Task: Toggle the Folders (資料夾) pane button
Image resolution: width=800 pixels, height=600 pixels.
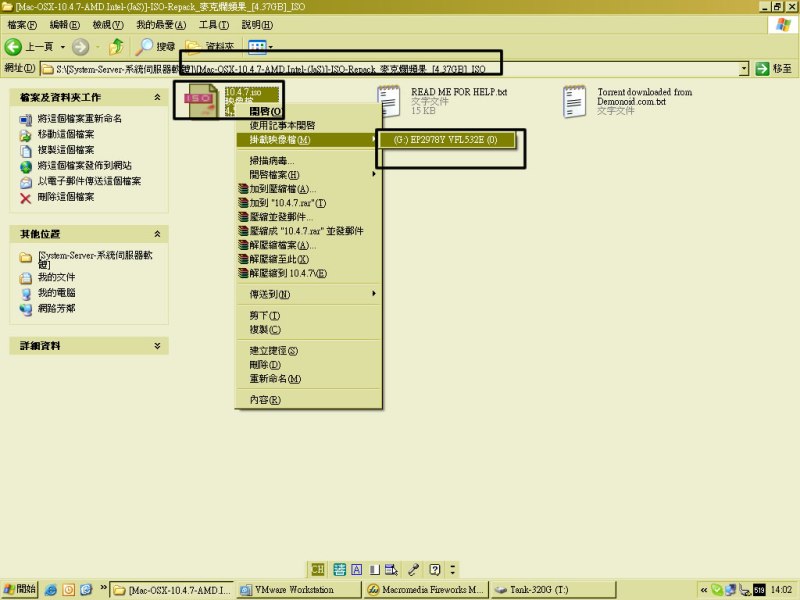Action: click(209, 47)
